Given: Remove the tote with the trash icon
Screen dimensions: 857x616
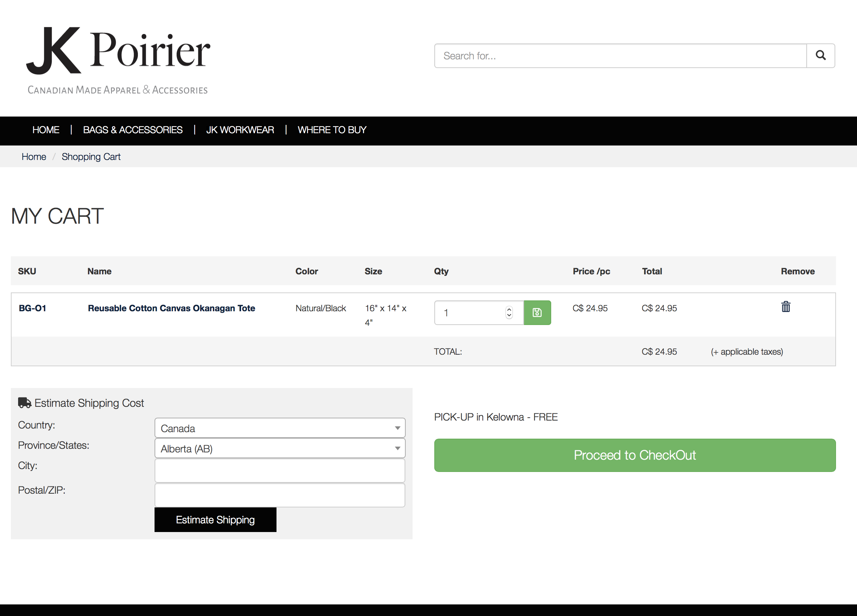Looking at the screenshot, I should click(x=786, y=307).
